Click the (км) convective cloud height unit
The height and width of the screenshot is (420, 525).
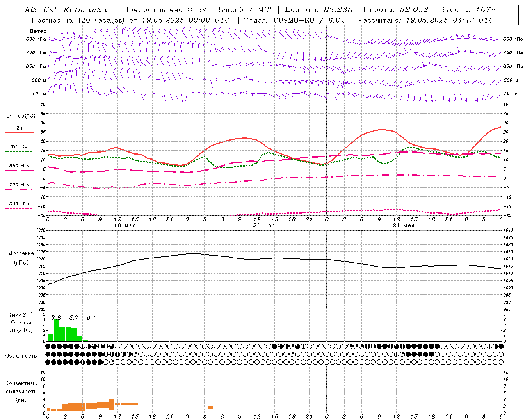[21, 399]
